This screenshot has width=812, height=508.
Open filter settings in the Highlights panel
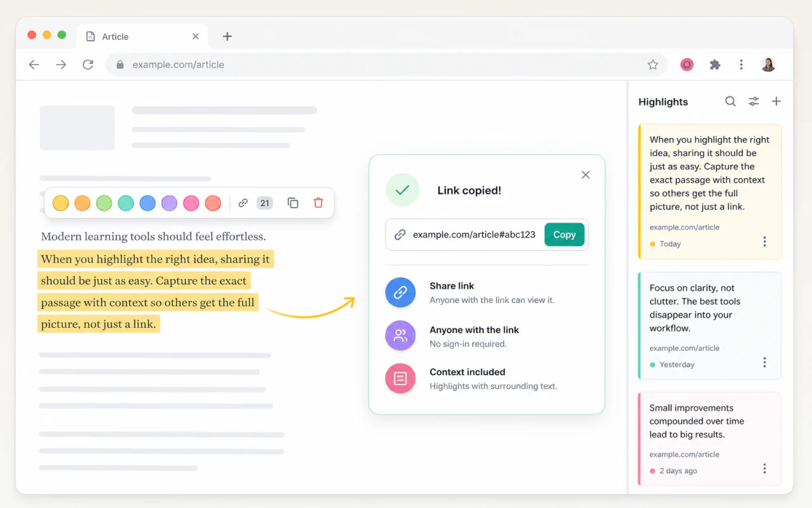[x=754, y=101]
